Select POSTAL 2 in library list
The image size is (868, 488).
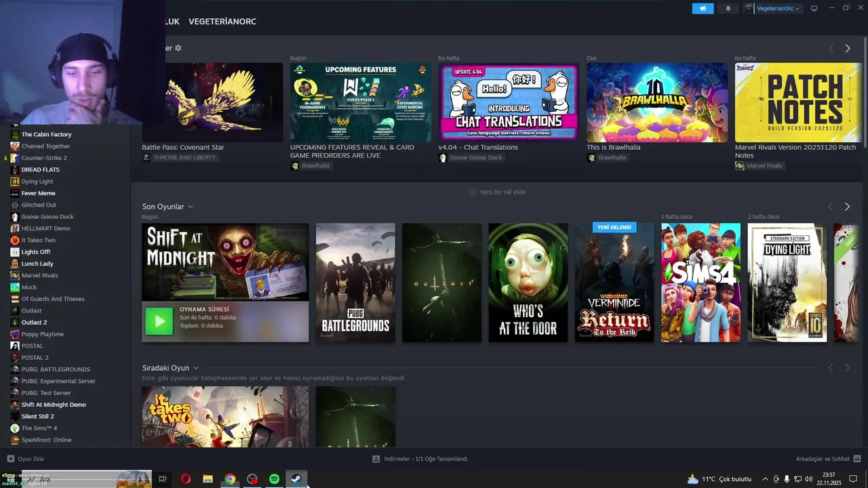(x=35, y=358)
